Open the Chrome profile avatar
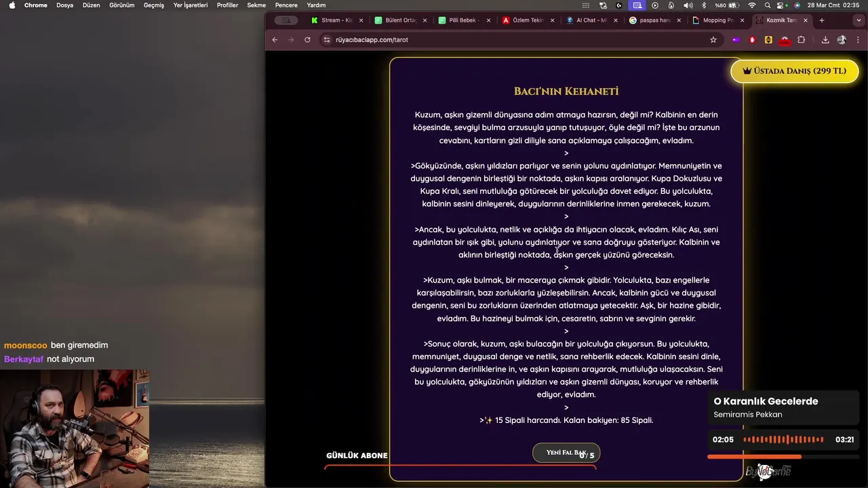Screen dimensions: 868x488 842,40
